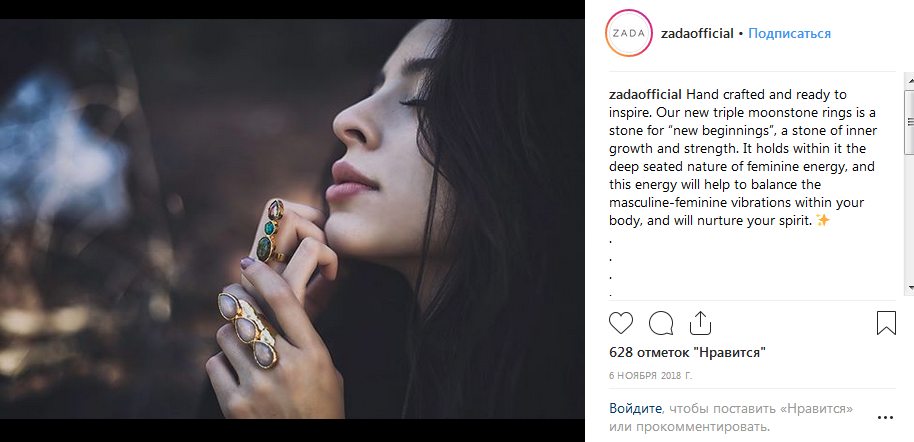914x442 pixels.
Task: Click the share arrow icon
Action: pyautogui.click(x=700, y=322)
